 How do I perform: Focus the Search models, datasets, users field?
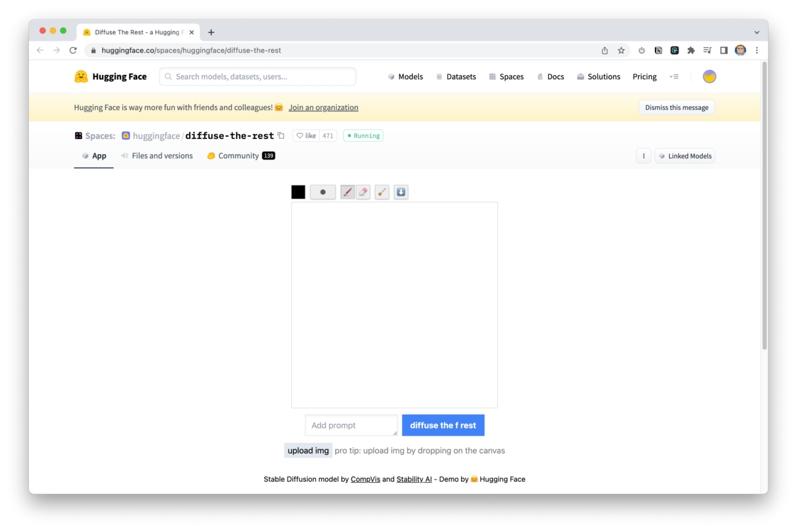258,77
